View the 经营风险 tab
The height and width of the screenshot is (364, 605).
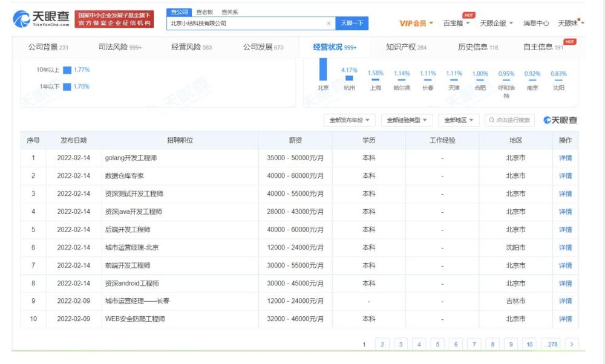pyautogui.click(x=192, y=47)
